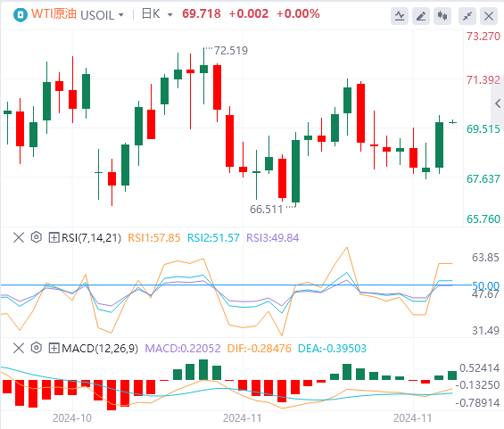This screenshot has height=429, width=504.
Task: Remove the RSI indicator panel
Action: pyautogui.click(x=19, y=238)
